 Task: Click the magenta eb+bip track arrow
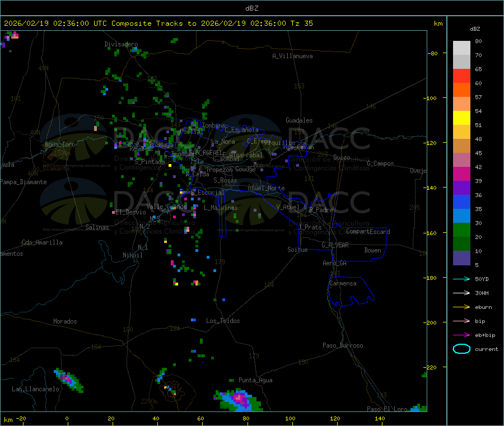pos(461,335)
